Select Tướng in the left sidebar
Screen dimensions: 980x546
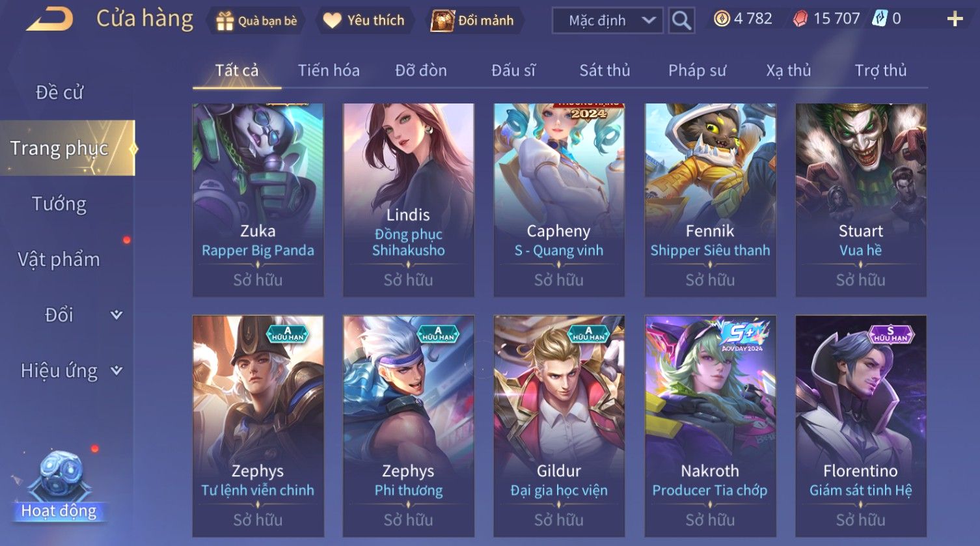click(59, 204)
